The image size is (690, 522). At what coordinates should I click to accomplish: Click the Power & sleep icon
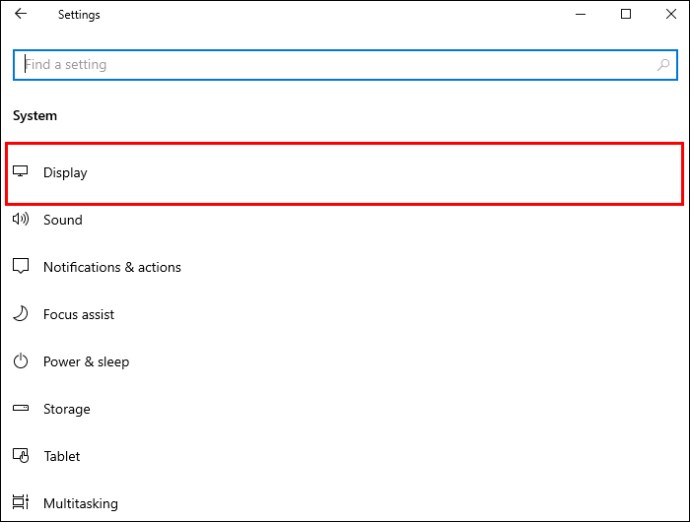pyautogui.click(x=21, y=362)
